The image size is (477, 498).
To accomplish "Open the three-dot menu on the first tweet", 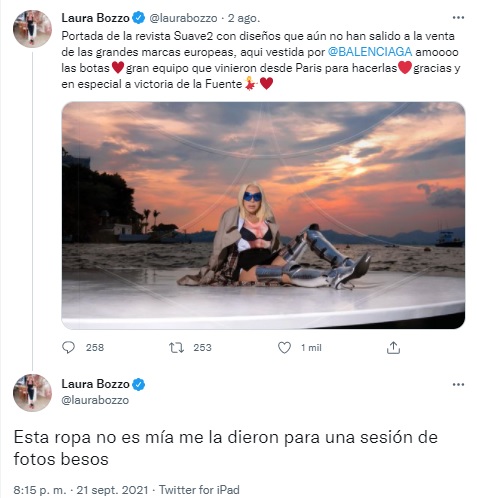I will point(458,17).
